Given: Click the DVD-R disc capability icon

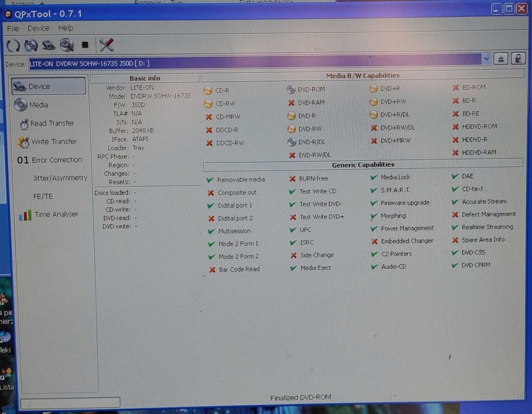Looking at the screenshot, I should tap(291, 116).
